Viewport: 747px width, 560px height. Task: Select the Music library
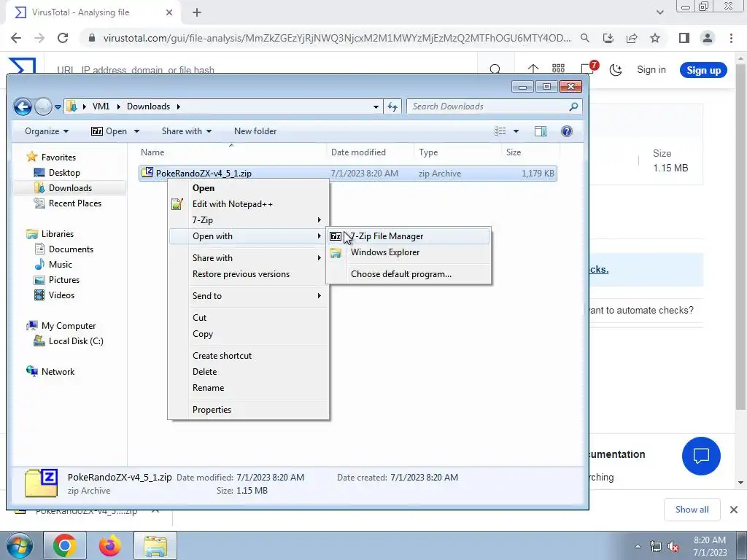[x=60, y=265]
